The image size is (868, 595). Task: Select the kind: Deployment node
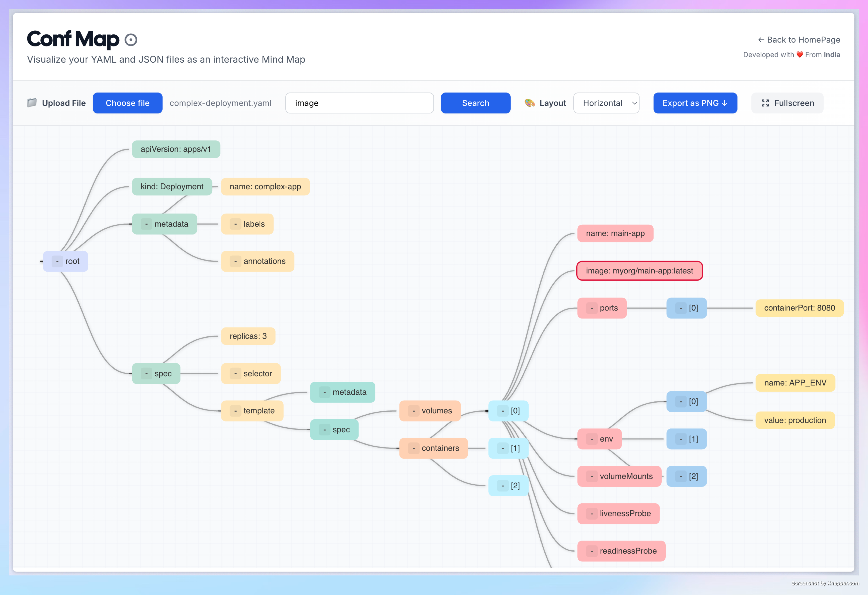coord(172,187)
